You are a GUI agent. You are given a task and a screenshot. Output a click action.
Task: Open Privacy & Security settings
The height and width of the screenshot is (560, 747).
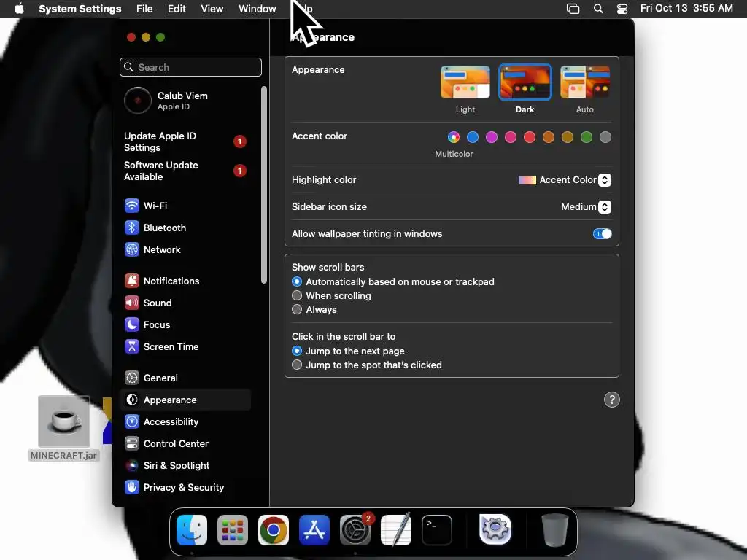point(185,488)
